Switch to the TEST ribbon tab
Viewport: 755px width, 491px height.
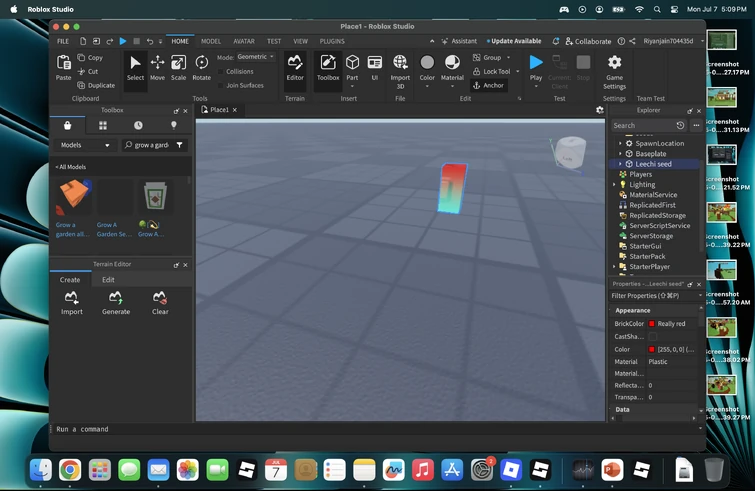tap(274, 41)
